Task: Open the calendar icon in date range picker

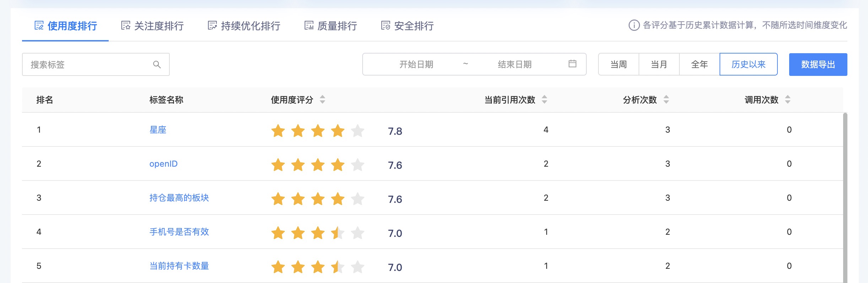Action: coord(572,64)
